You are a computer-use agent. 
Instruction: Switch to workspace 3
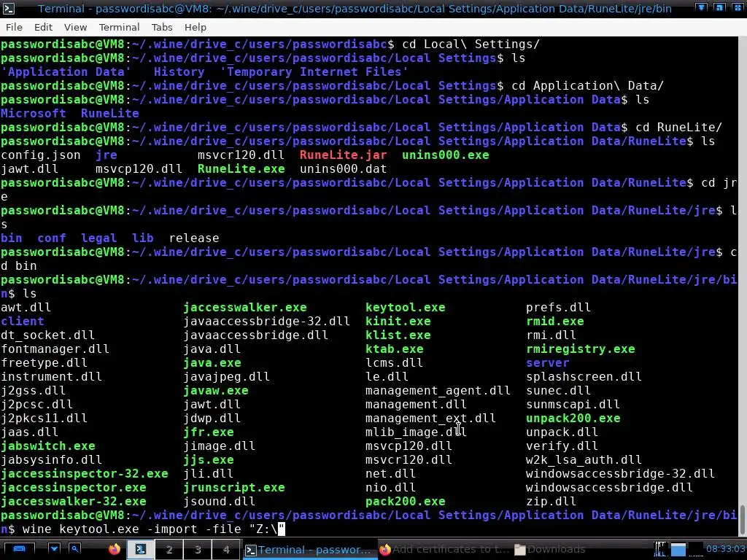pyautogui.click(x=198, y=549)
